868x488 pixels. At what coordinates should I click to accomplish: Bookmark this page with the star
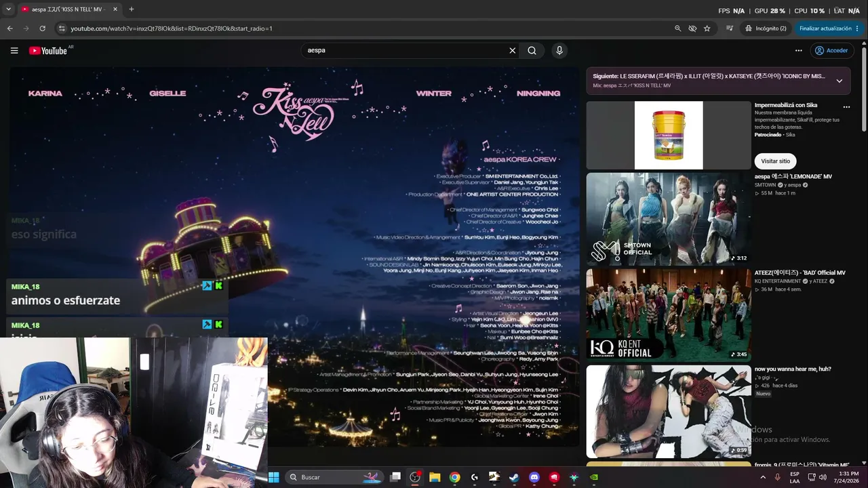click(707, 28)
